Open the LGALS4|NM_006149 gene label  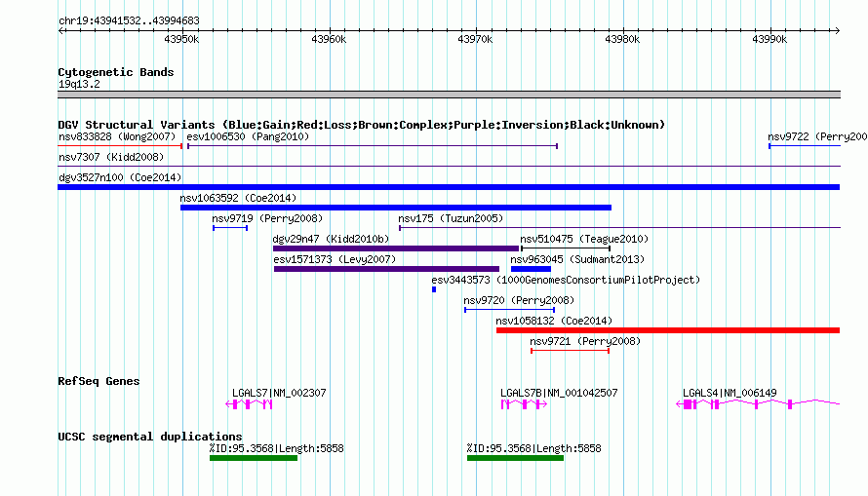730,393
